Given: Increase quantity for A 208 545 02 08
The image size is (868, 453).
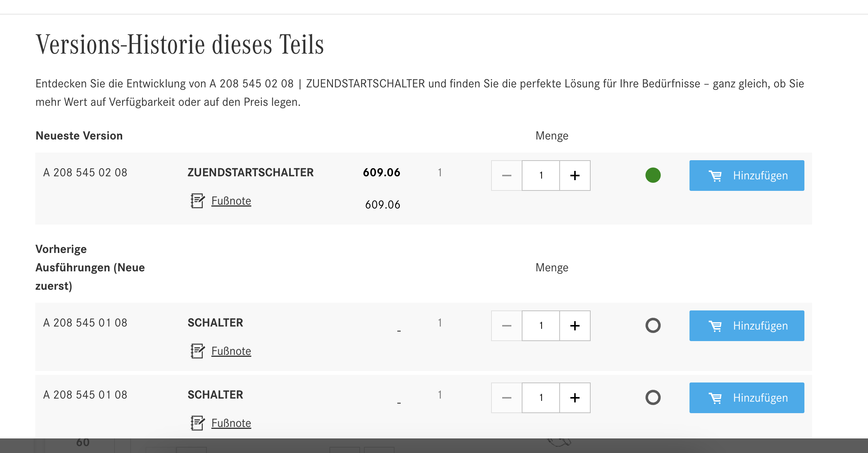Looking at the screenshot, I should (575, 176).
